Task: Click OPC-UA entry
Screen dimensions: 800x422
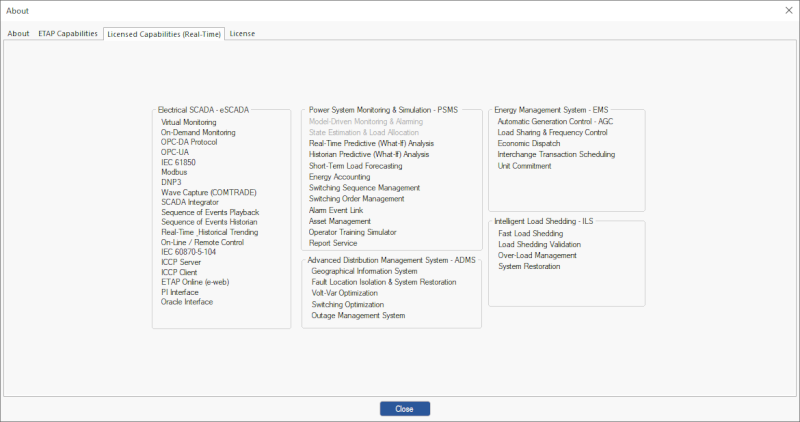Action: pyautogui.click(x=174, y=152)
